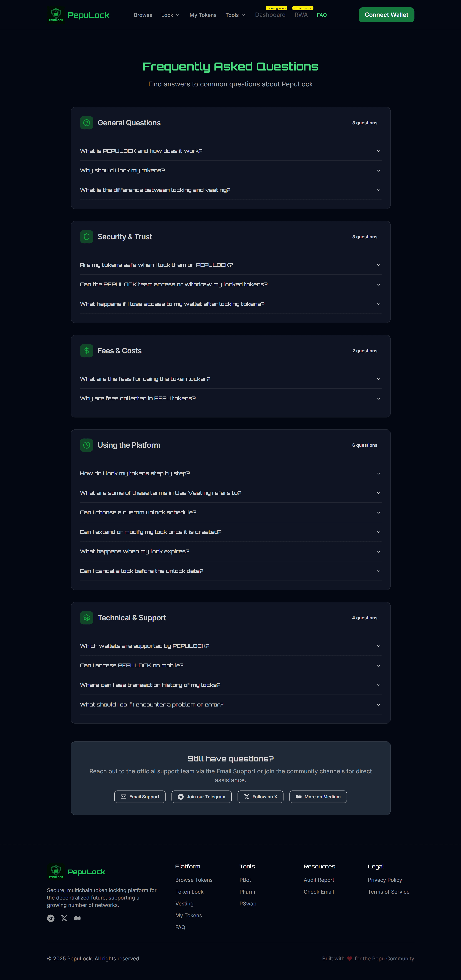Open Medium from the footer social icons
The width and height of the screenshot is (461, 980).
(78, 918)
